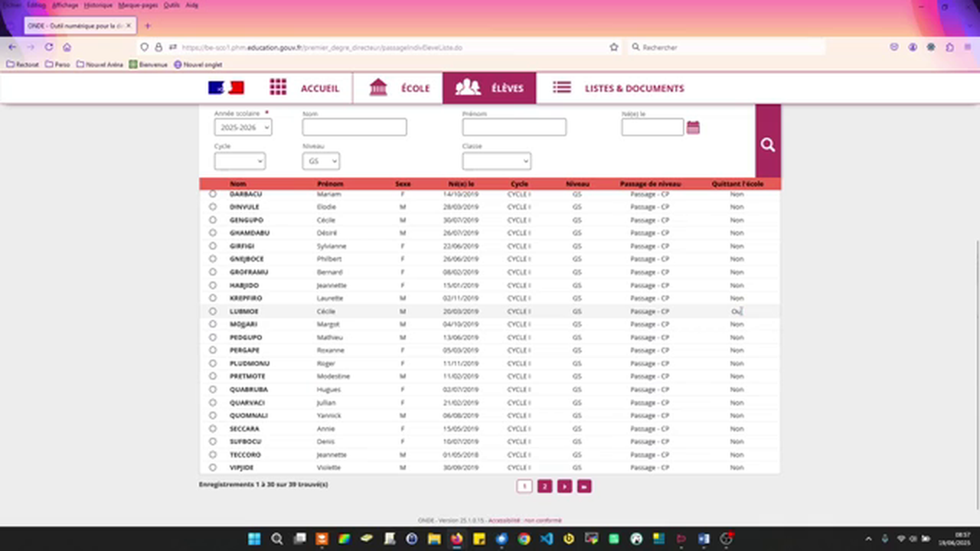Click the French flag logo
Screen dimensions: 980x551
pos(226,88)
